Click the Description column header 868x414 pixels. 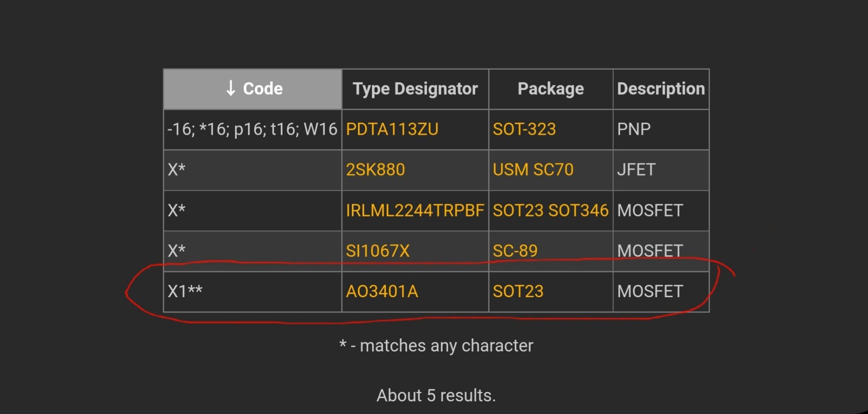point(661,89)
